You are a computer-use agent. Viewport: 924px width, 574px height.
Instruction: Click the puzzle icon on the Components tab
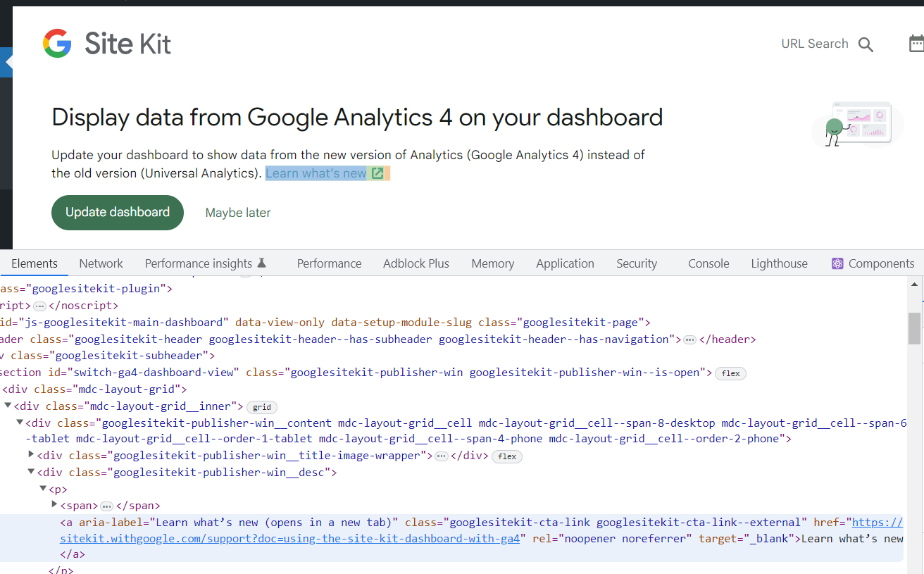pos(837,263)
